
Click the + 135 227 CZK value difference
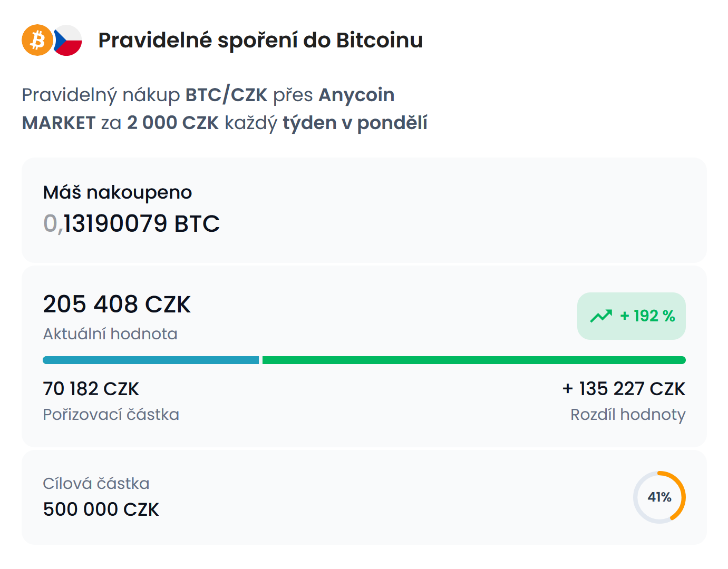pos(624,389)
